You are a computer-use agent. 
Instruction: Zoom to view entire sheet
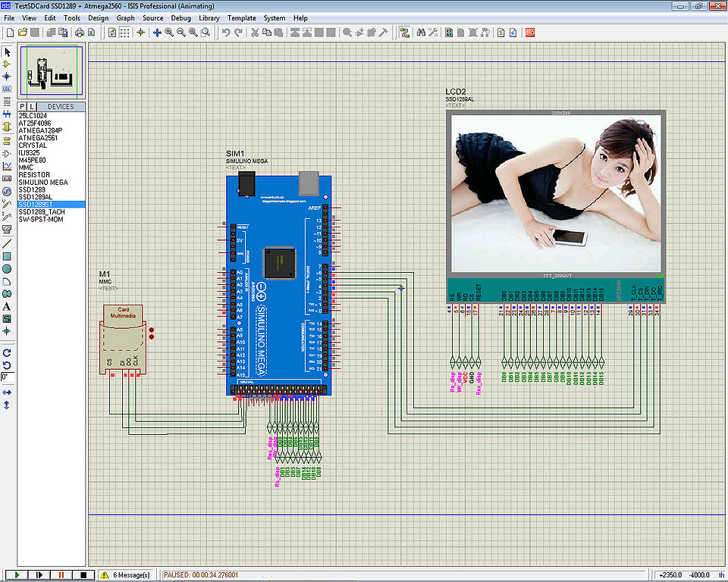[x=193, y=33]
